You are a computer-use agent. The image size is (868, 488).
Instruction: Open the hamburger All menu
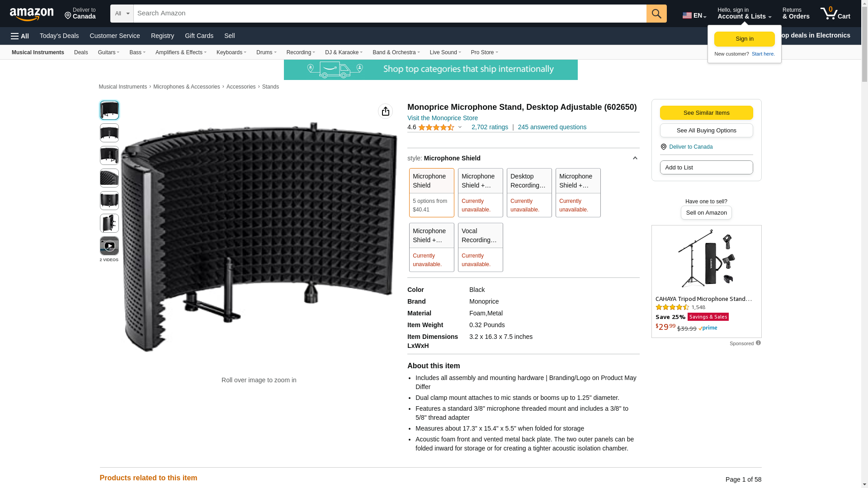pos(20,36)
